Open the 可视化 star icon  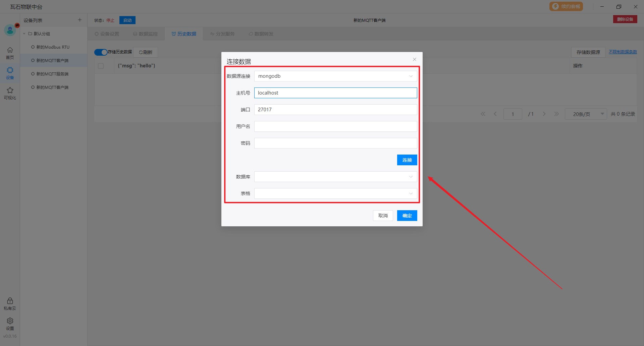tap(10, 93)
